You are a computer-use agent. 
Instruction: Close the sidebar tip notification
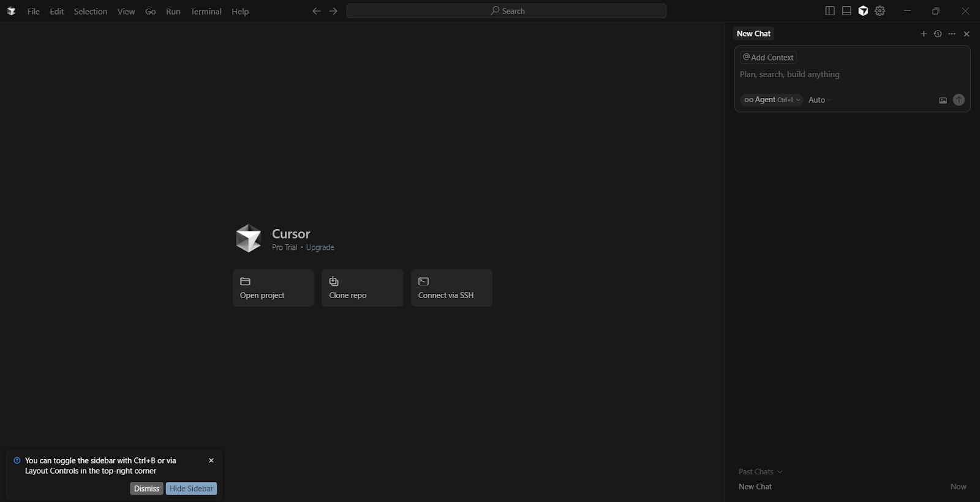[x=211, y=460]
